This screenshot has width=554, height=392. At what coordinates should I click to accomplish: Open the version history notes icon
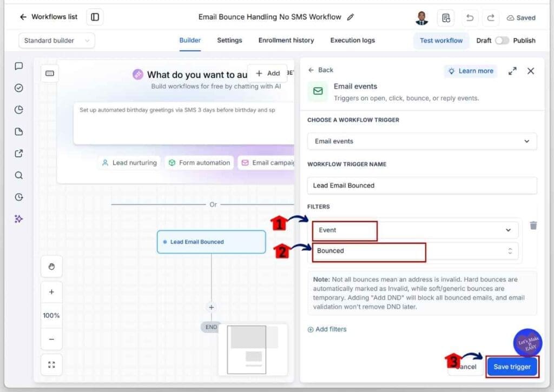point(446,18)
